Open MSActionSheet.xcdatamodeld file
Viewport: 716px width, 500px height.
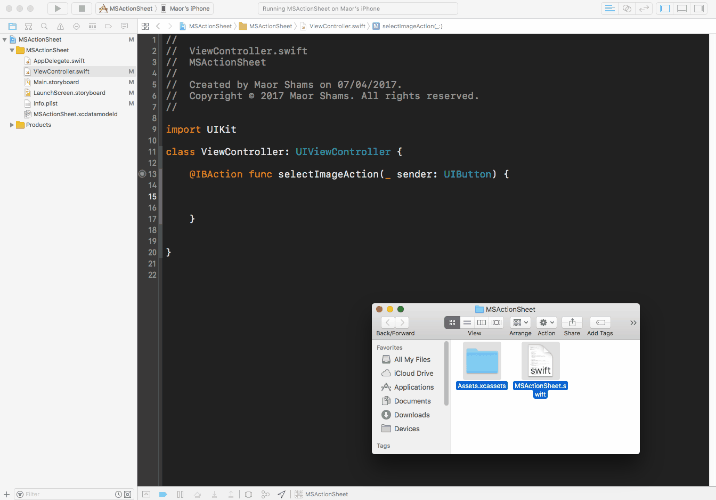[x=75, y=114]
